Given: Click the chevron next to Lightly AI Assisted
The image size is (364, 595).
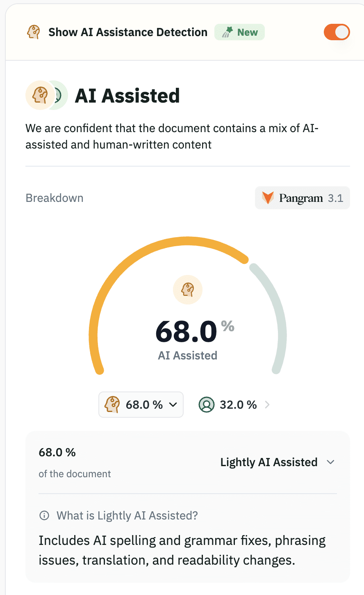Looking at the screenshot, I should coord(330,462).
